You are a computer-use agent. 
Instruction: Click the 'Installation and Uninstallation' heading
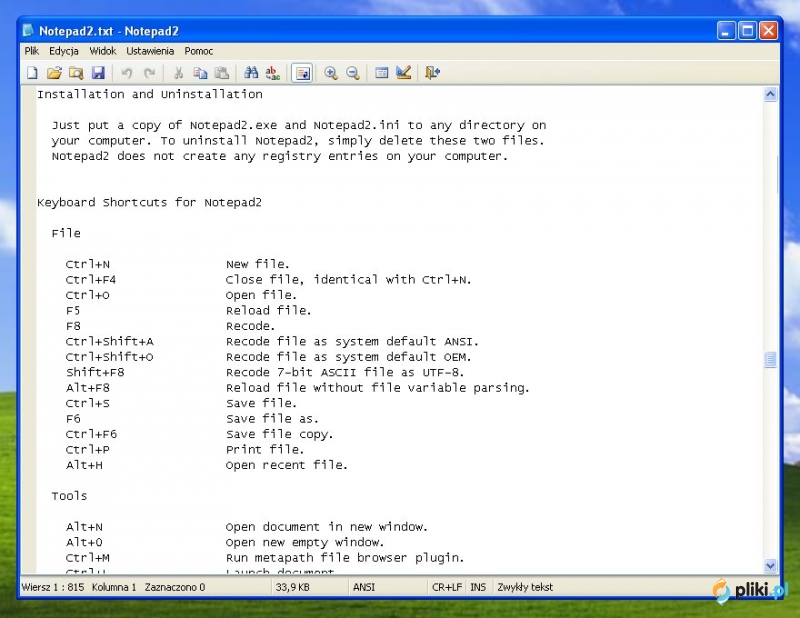[149, 94]
